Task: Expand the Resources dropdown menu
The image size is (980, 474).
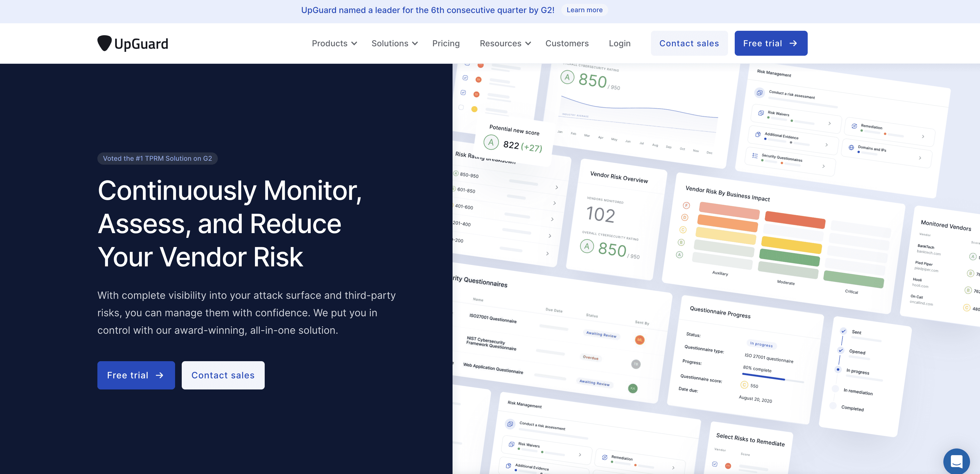Action: [505, 43]
